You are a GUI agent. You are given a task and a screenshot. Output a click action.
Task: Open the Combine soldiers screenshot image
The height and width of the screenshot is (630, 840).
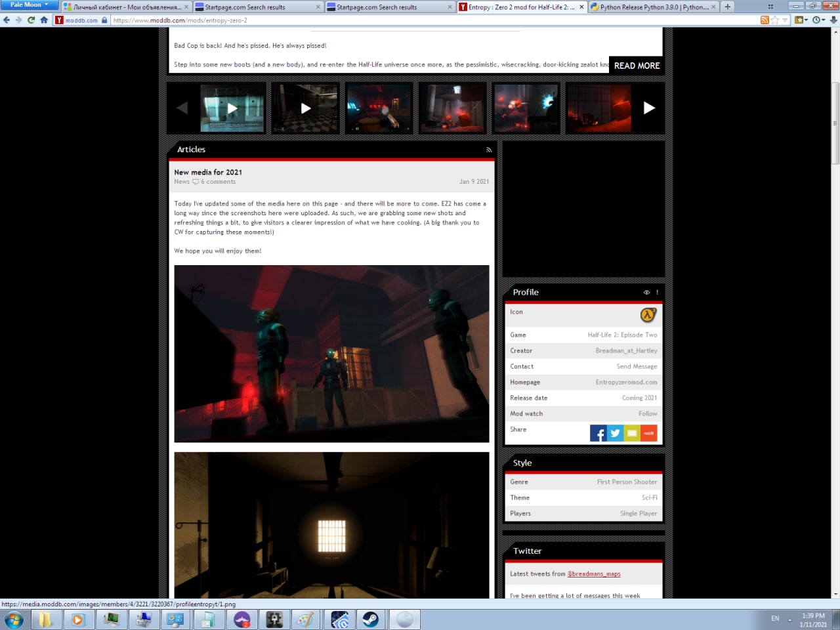pos(331,354)
